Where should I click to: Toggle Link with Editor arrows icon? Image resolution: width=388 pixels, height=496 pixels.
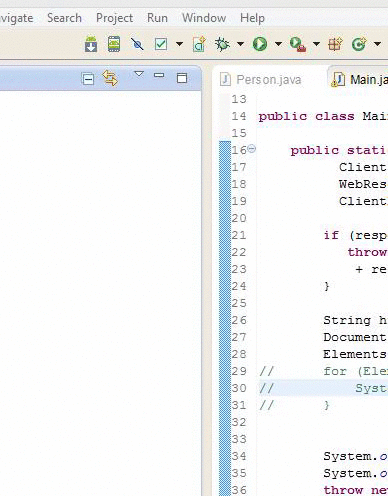pos(110,78)
